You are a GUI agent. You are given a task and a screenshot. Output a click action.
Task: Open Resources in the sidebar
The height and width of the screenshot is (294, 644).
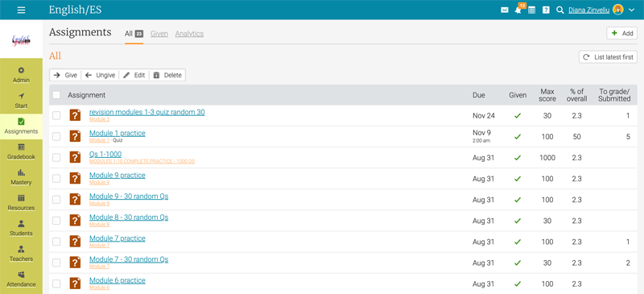point(22,203)
